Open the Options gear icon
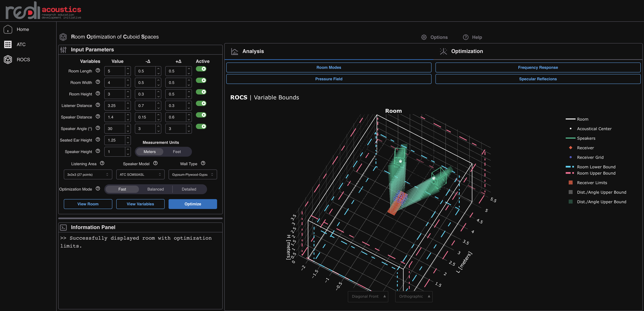This screenshot has width=644, height=311. pos(424,37)
